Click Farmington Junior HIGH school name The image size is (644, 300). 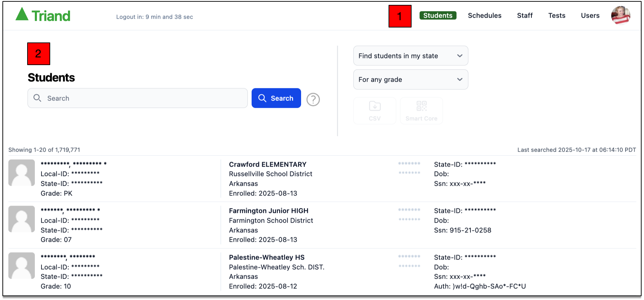(x=269, y=211)
